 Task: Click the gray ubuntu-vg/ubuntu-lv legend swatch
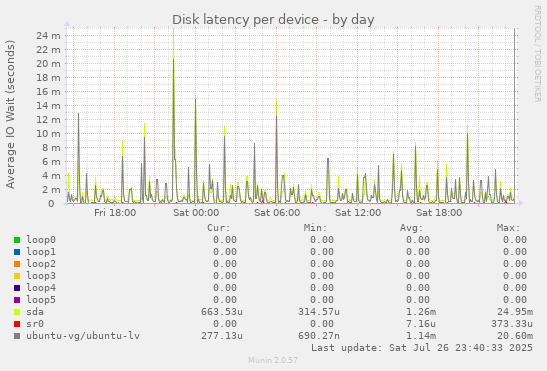pos(17,336)
